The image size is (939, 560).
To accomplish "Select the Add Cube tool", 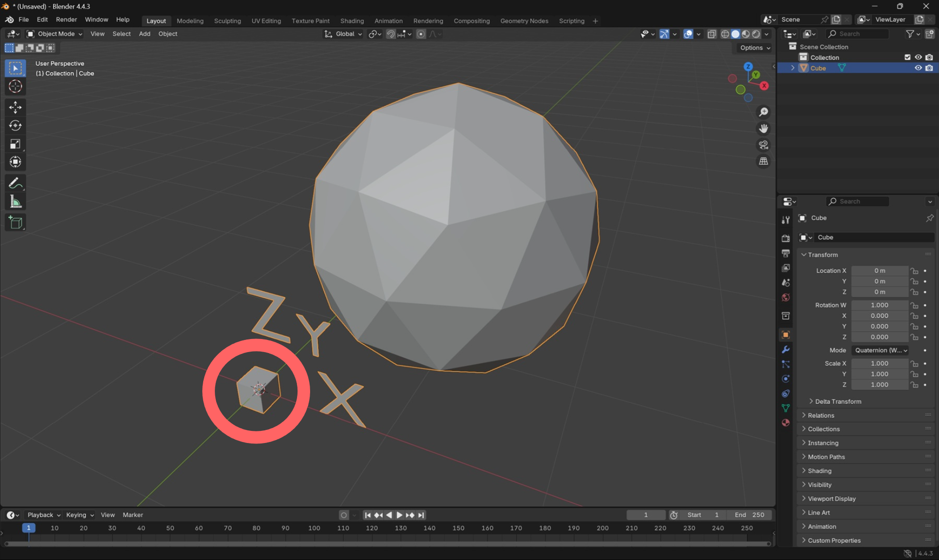I will click(x=15, y=222).
